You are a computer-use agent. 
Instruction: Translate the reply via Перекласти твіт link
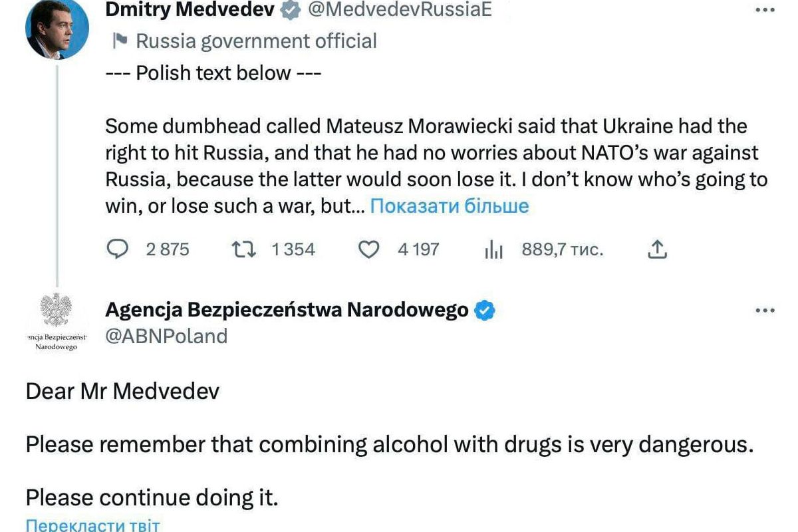[x=93, y=525]
